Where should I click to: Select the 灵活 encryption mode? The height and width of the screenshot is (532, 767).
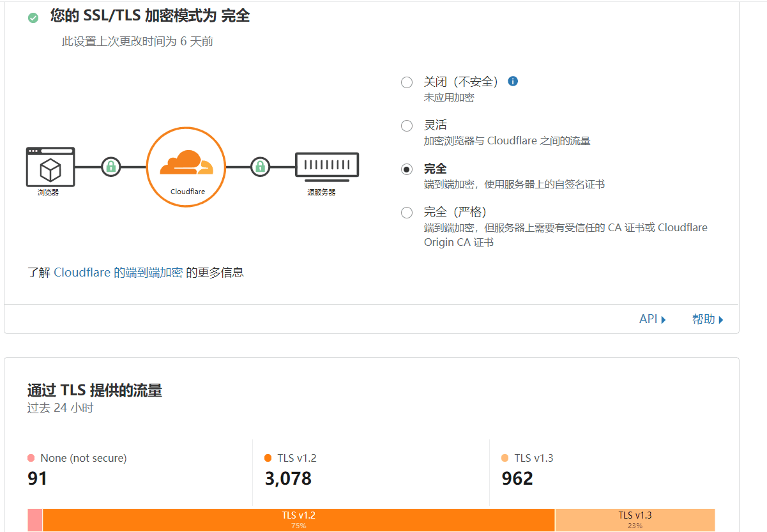[407, 126]
